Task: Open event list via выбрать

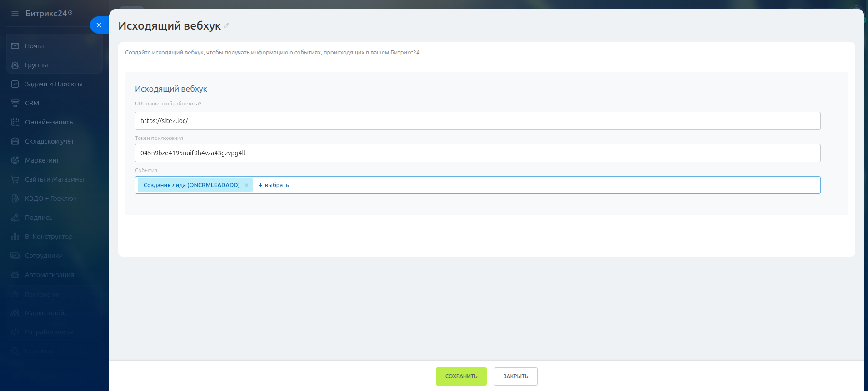Action: click(274, 185)
